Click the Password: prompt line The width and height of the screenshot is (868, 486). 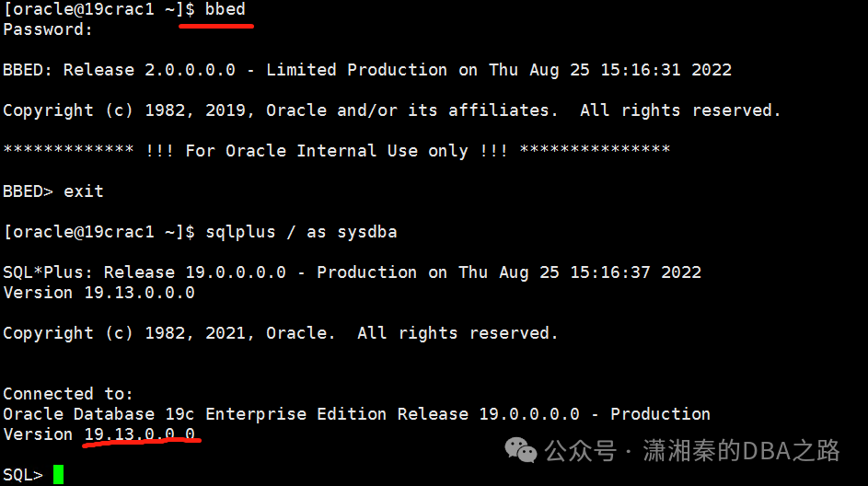pos(48,29)
